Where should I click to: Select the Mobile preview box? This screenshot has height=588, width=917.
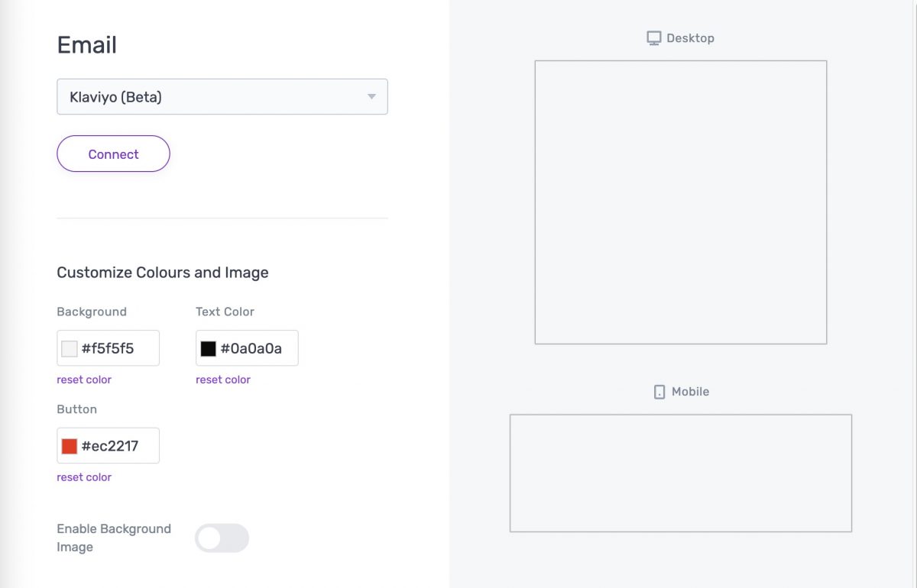680,473
